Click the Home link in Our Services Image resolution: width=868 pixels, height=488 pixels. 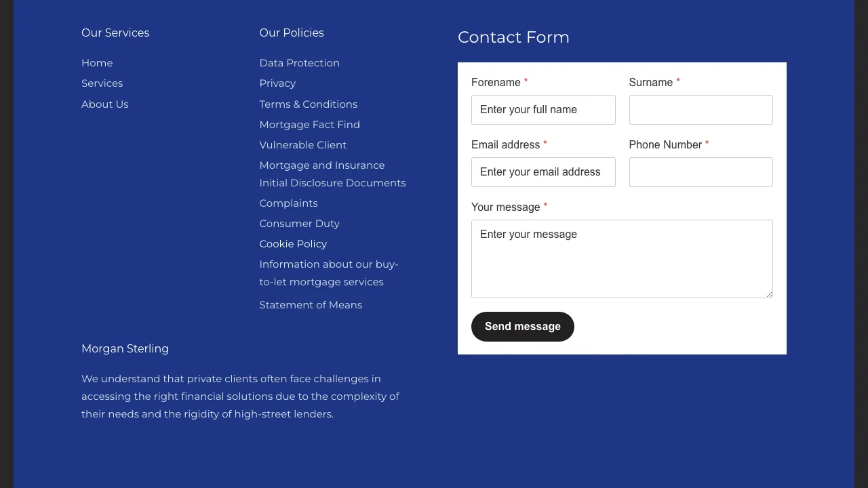point(97,63)
